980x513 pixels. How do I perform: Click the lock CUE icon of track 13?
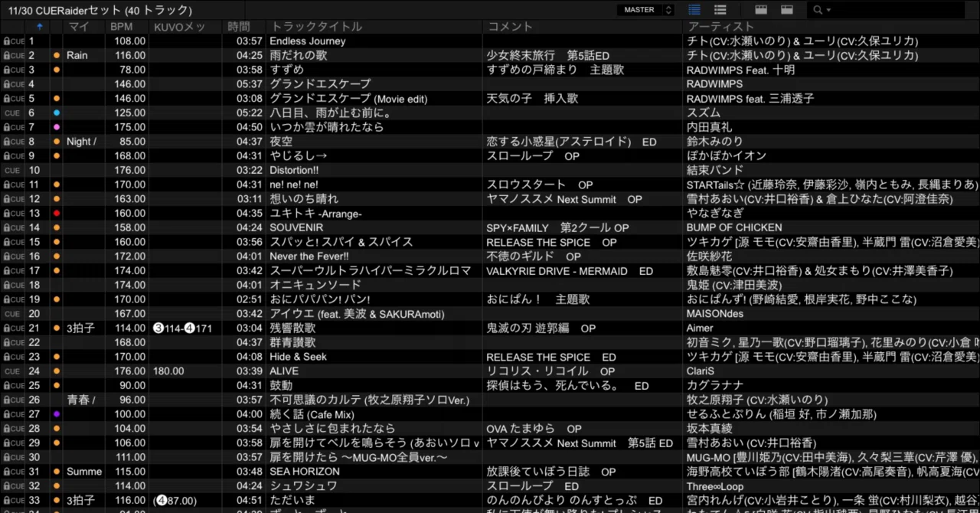[x=14, y=214]
